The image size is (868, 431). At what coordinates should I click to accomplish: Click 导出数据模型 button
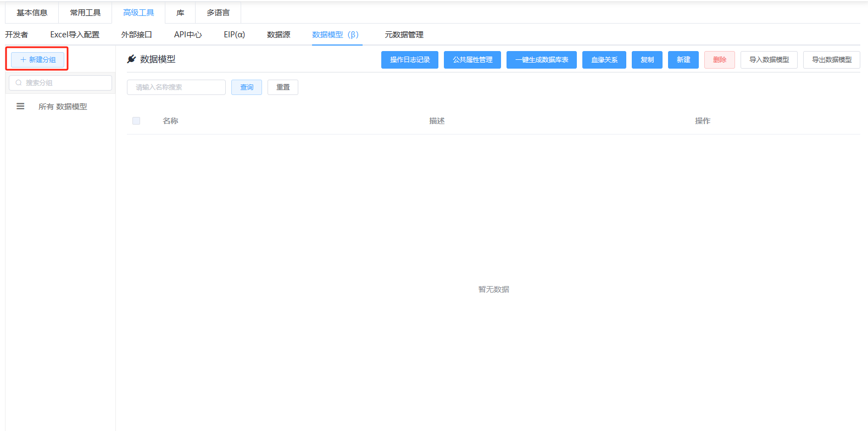coord(832,60)
